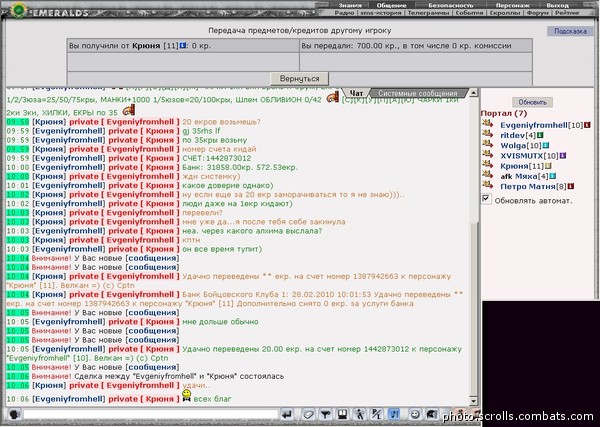Open the Общение menu
600x427 pixels.
(391, 5)
